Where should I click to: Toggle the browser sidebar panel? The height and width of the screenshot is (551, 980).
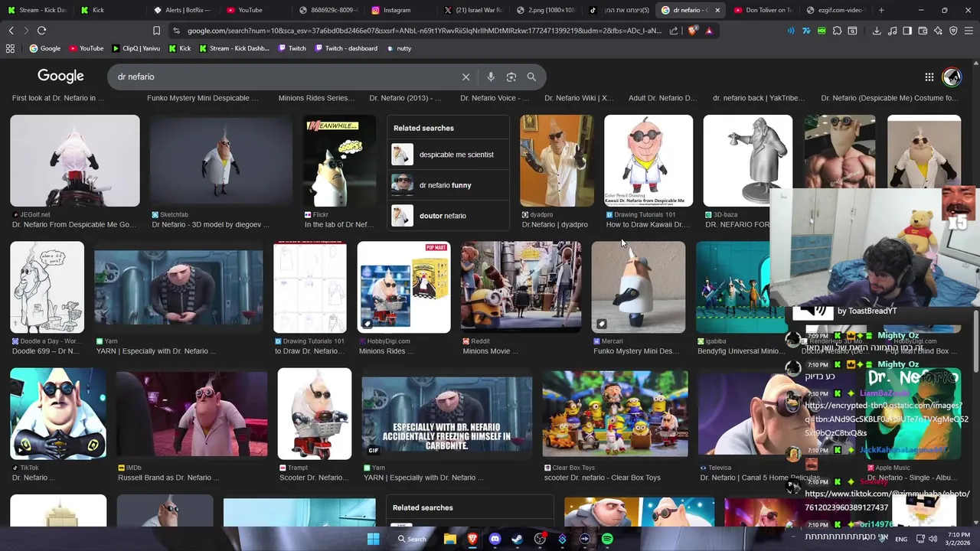907,31
